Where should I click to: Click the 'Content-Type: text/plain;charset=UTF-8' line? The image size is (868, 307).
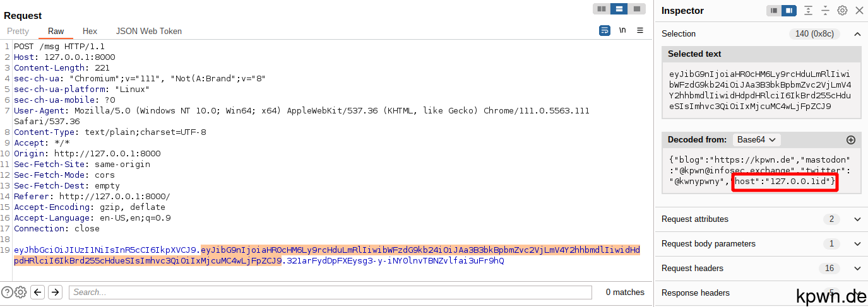tap(110, 132)
